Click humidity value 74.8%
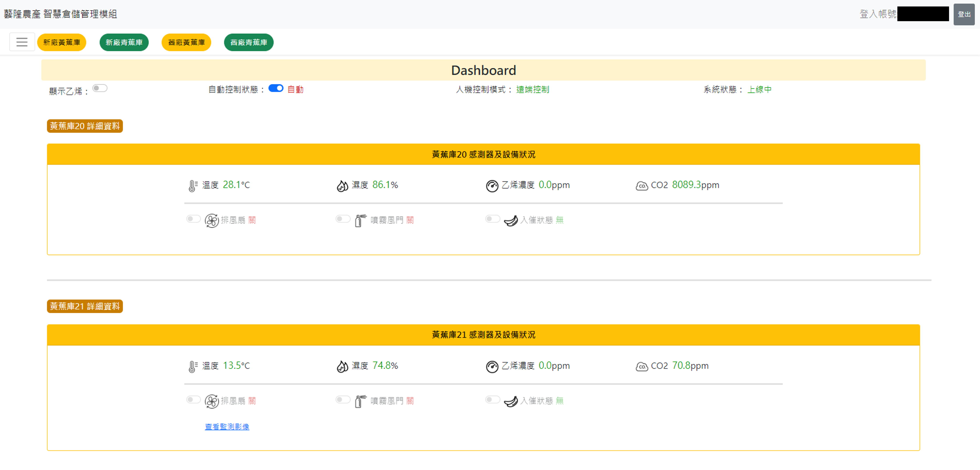The height and width of the screenshot is (470, 980). [x=385, y=366]
